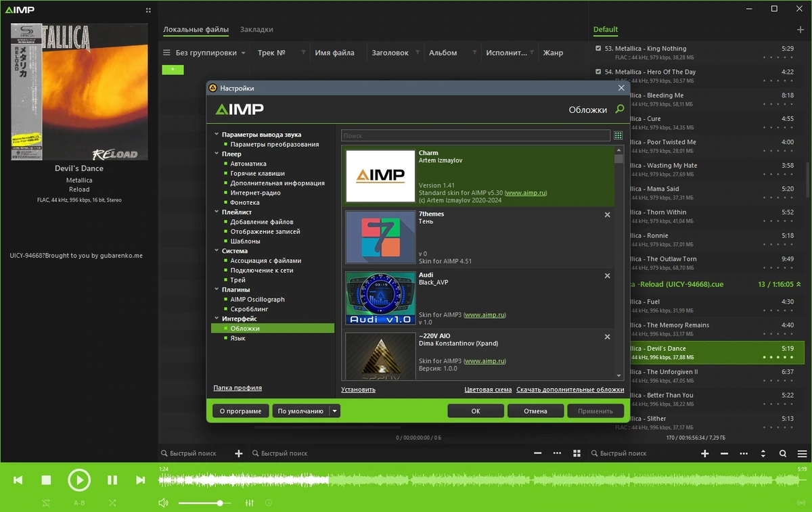Open the library hamburger menu beside 'Без группировки'
This screenshot has width=812, height=512.
[166, 53]
